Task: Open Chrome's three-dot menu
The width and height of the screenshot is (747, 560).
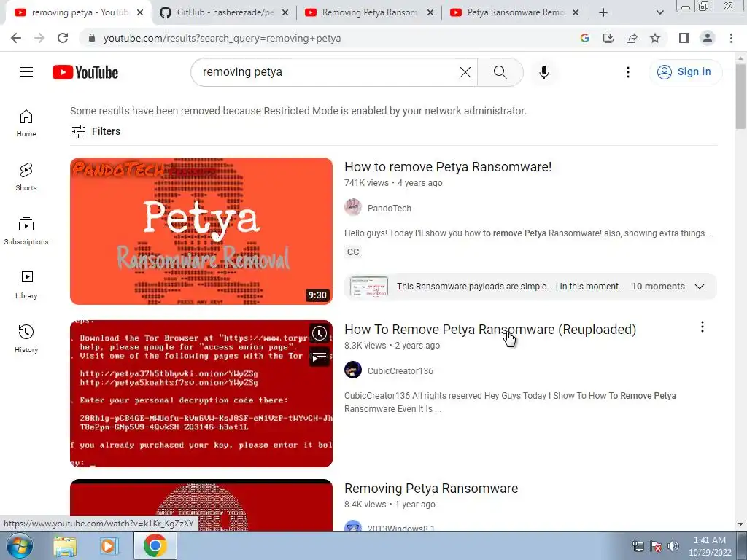Action: (731, 38)
